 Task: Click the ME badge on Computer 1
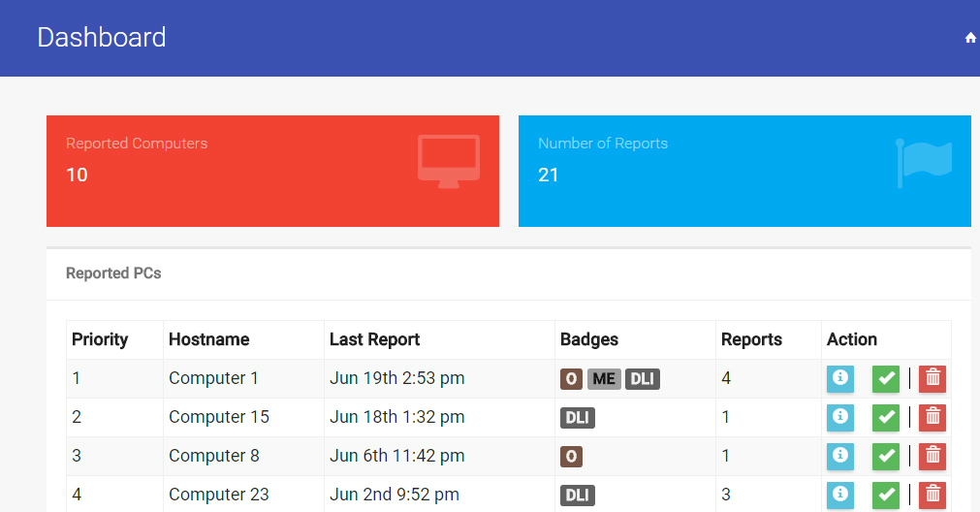click(x=604, y=379)
